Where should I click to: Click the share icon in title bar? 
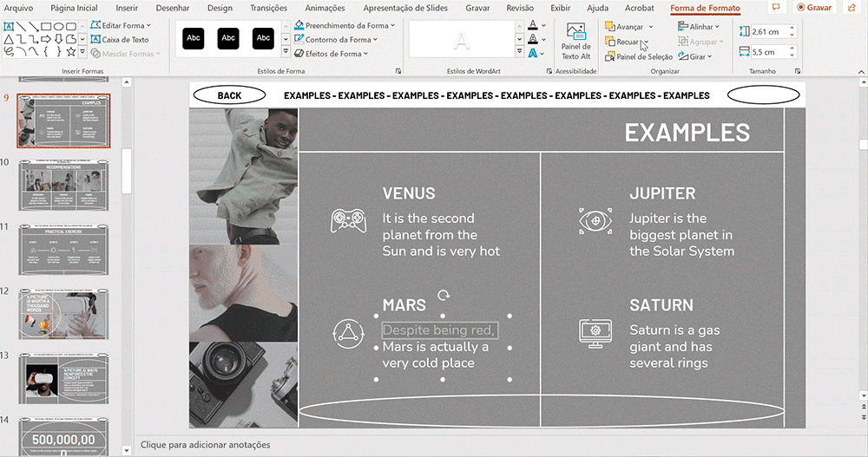click(852, 8)
